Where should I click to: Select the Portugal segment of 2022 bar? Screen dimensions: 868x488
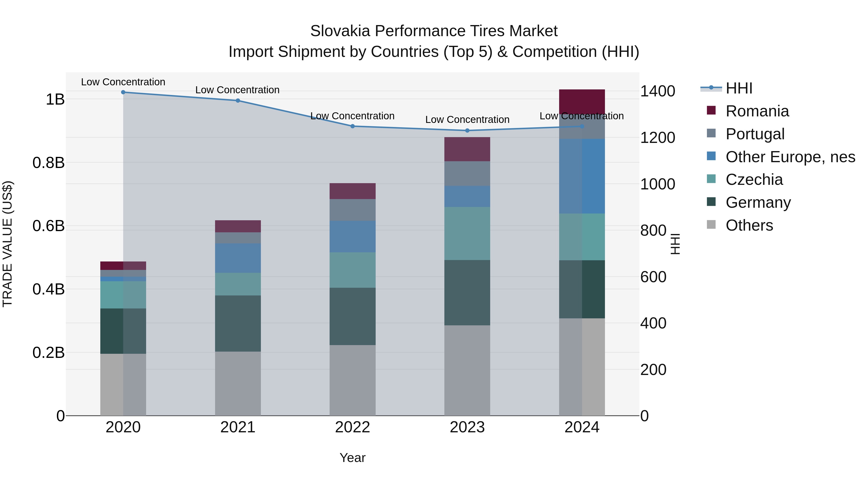(x=353, y=210)
